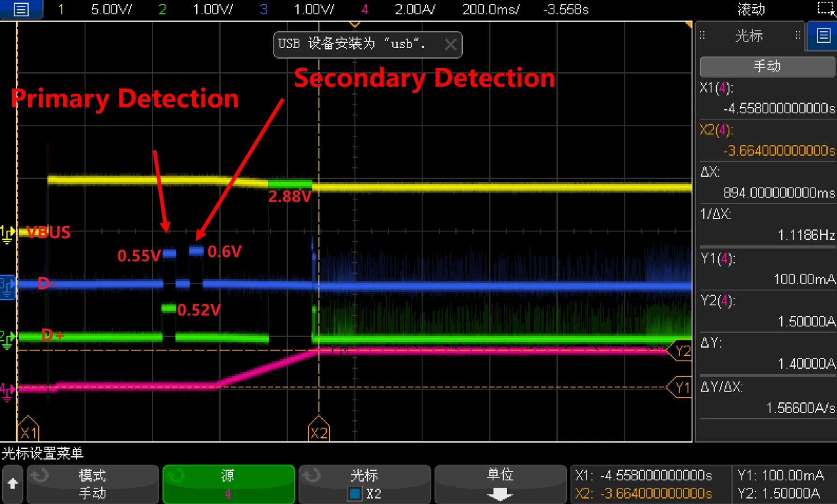Select the X2 cursor marker at bottom

[x=319, y=430]
